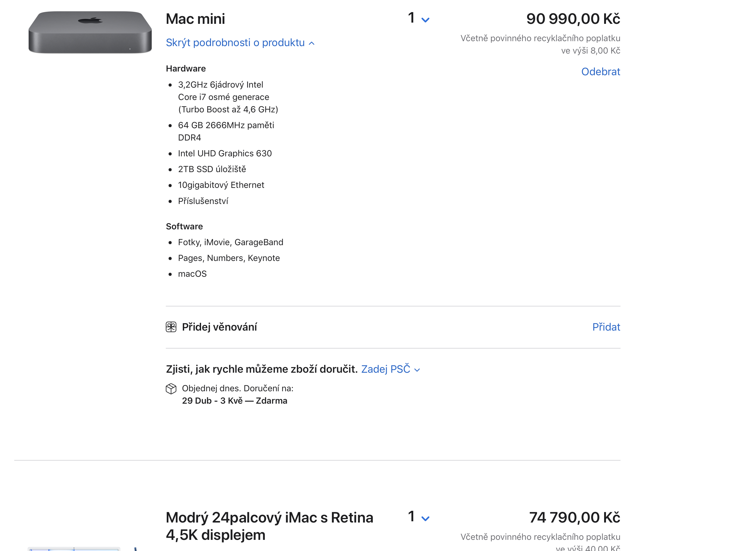Select the Hardware section heading

185,68
